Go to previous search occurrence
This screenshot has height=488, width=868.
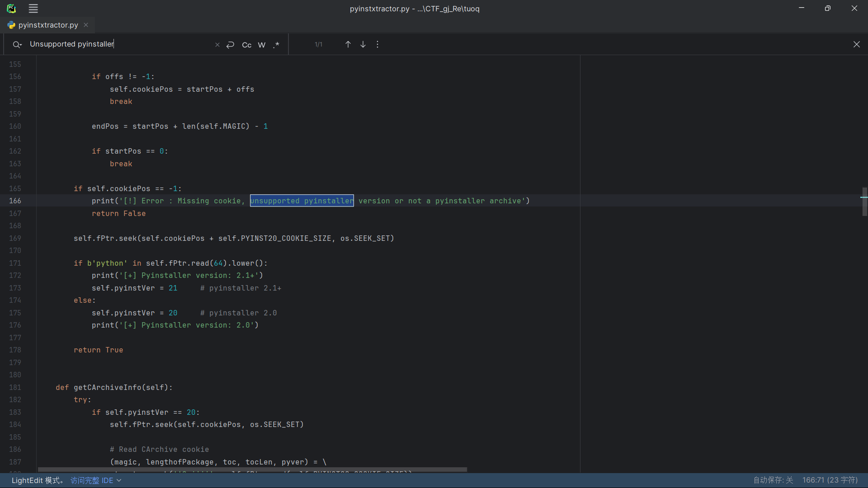click(x=348, y=44)
